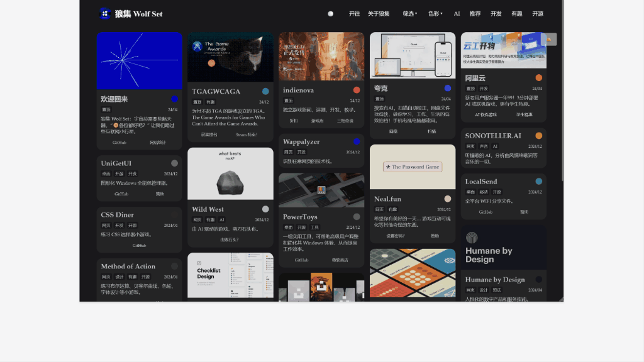Click the rock thumbnail on Wild West
The width and height of the screenshot is (644, 362).
[230, 173]
